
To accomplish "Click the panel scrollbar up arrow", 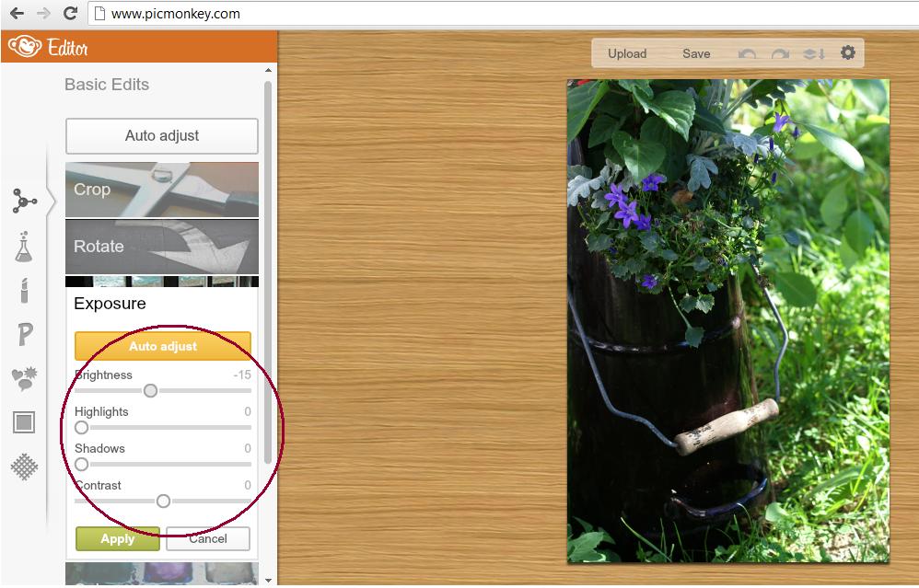I will coord(268,70).
